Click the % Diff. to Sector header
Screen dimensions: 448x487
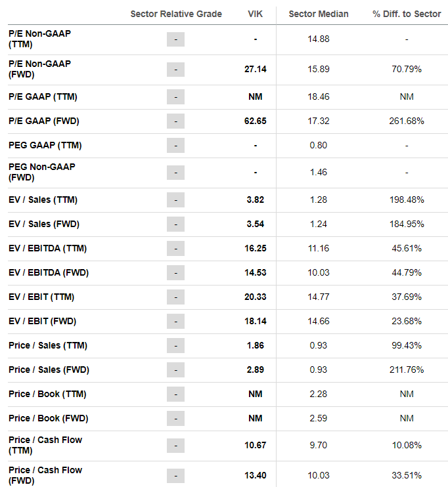tap(407, 14)
